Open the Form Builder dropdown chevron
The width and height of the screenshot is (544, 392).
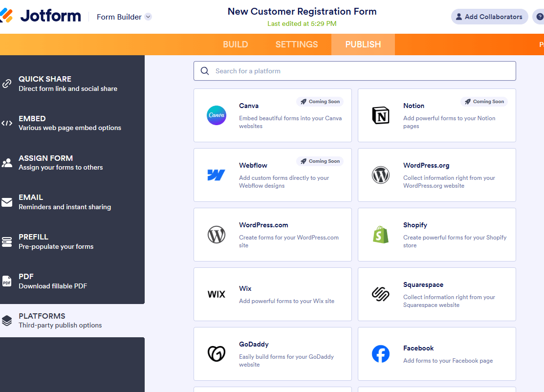(148, 17)
